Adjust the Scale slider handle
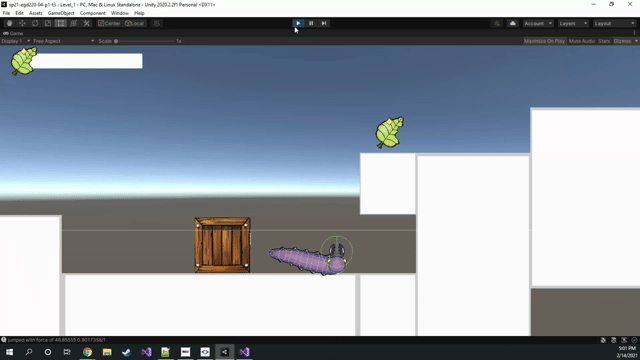The image size is (640, 360). (116, 41)
